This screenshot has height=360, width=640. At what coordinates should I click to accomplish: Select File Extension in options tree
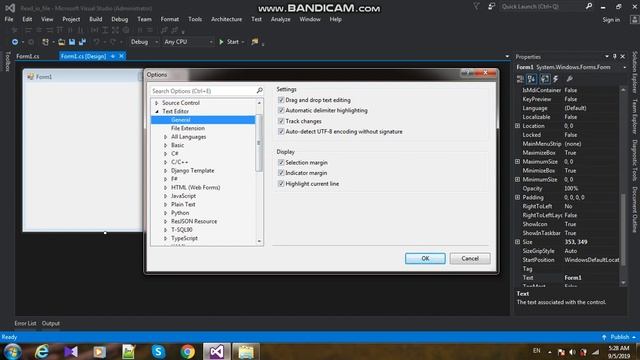(x=188, y=128)
